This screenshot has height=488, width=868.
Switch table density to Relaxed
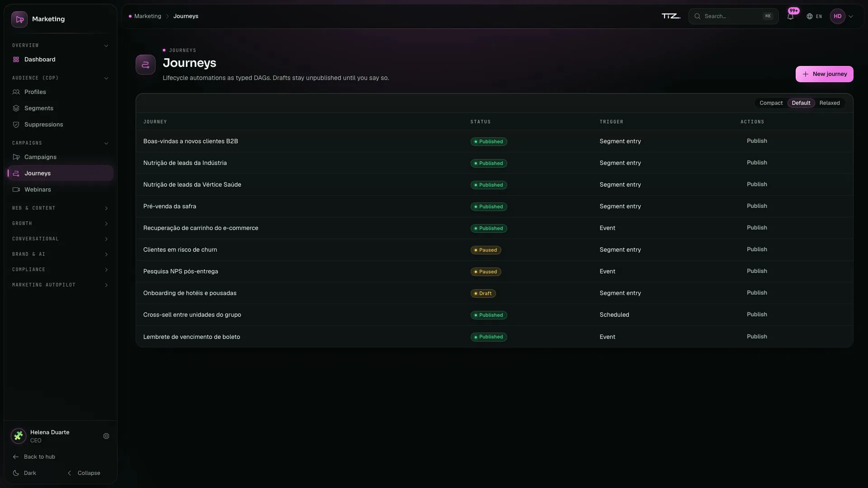coord(830,103)
